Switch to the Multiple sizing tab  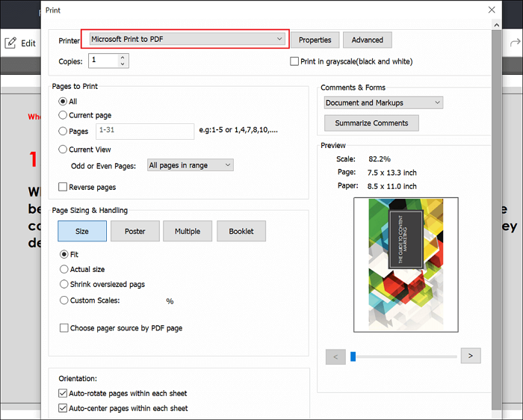point(188,231)
